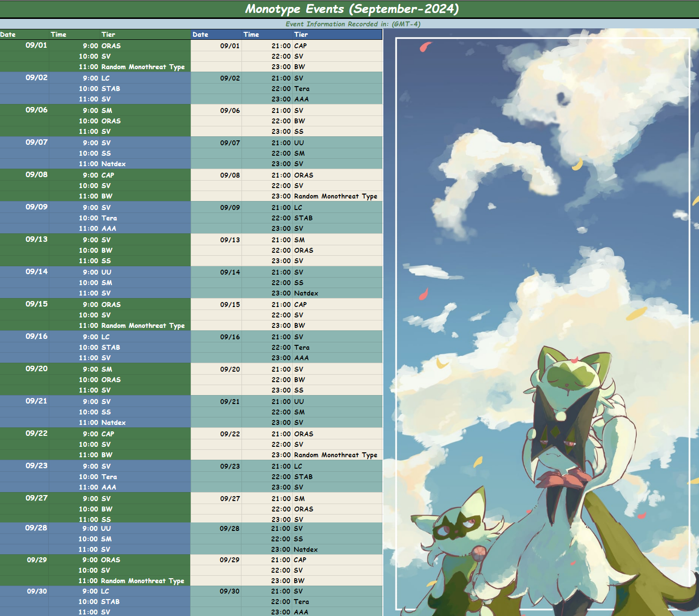Select Random Monothreat Type at 23:00 on 09/08
The image size is (699, 616).
336,196
